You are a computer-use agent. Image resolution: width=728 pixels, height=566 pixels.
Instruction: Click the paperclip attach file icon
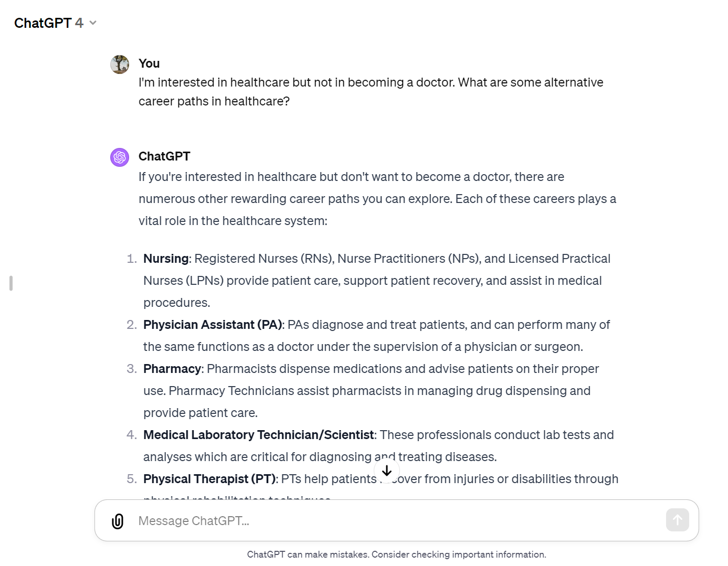tap(118, 521)
